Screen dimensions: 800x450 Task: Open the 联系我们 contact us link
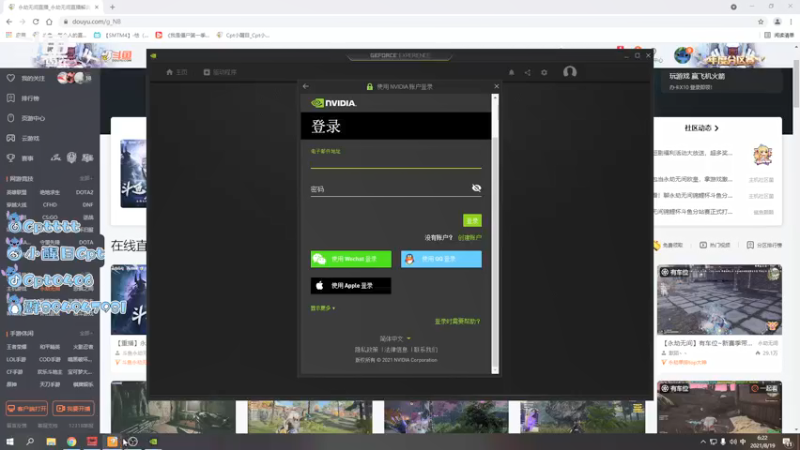pyautogui.click(x=426, y=350)
